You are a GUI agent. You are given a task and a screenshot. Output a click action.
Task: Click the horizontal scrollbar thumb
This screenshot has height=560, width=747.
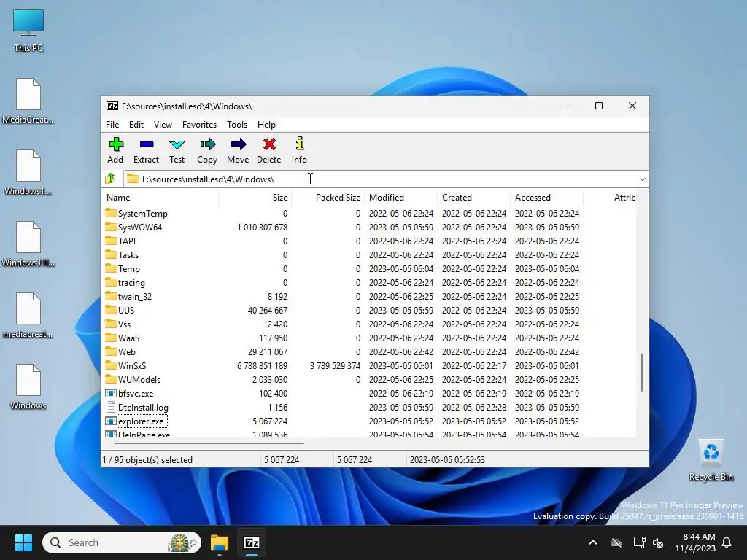[209, 443]
